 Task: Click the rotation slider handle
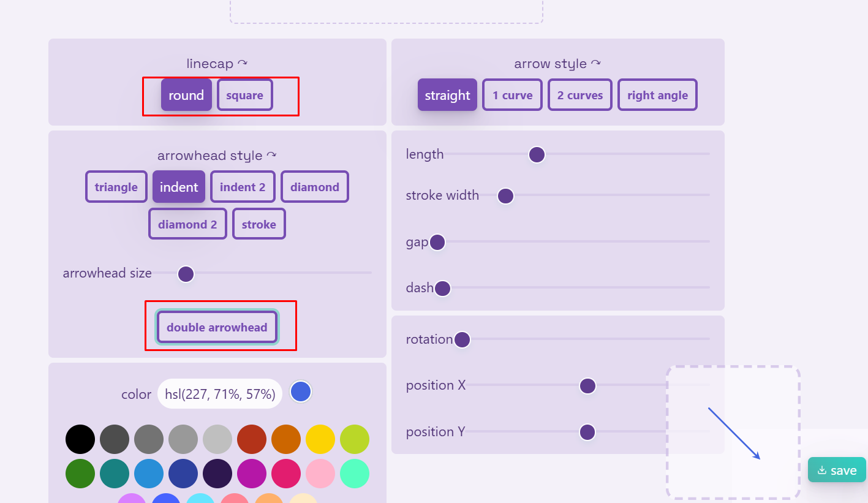(x=462, y=339)
